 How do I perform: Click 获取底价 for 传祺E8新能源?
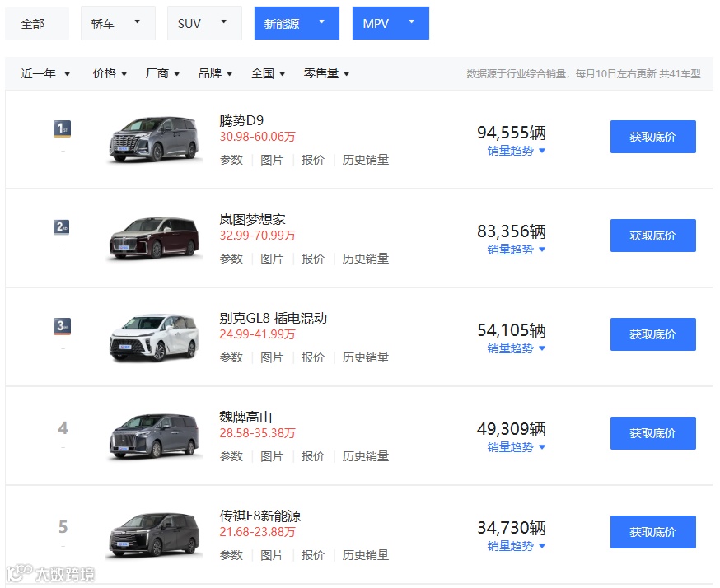653,531
